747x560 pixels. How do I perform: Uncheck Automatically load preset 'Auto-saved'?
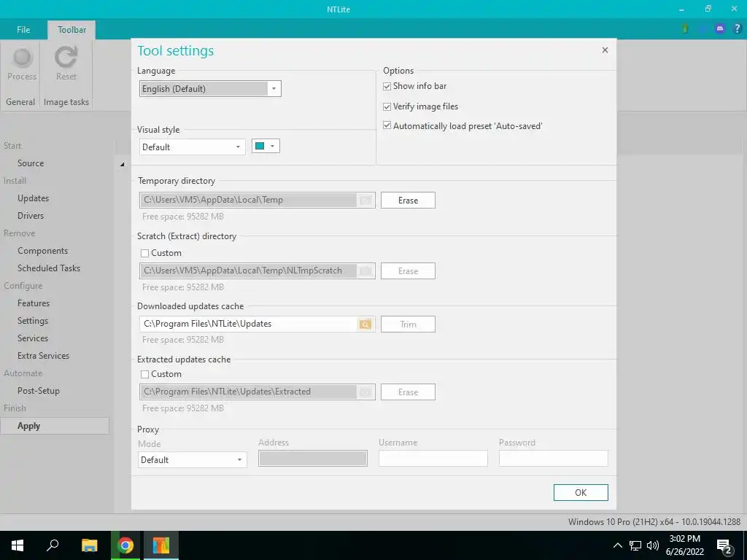tap(387, 125)
